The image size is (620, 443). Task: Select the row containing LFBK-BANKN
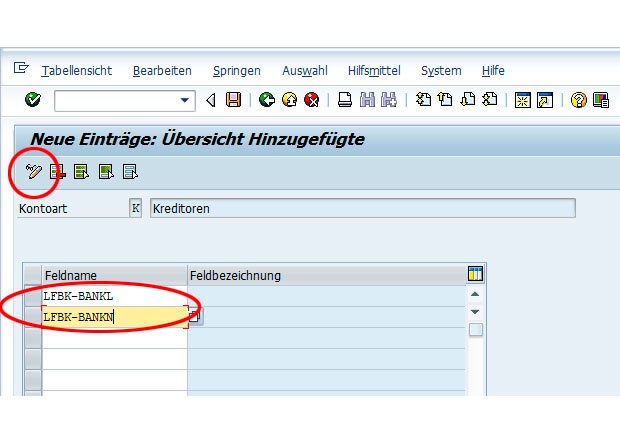33,317
